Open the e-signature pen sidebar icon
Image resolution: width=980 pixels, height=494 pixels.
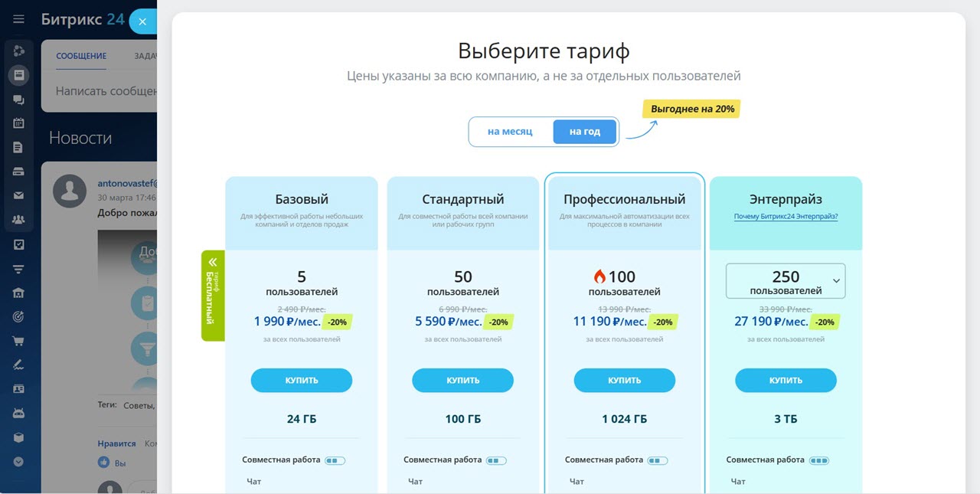pyautogui.click(x=18, y=365)
